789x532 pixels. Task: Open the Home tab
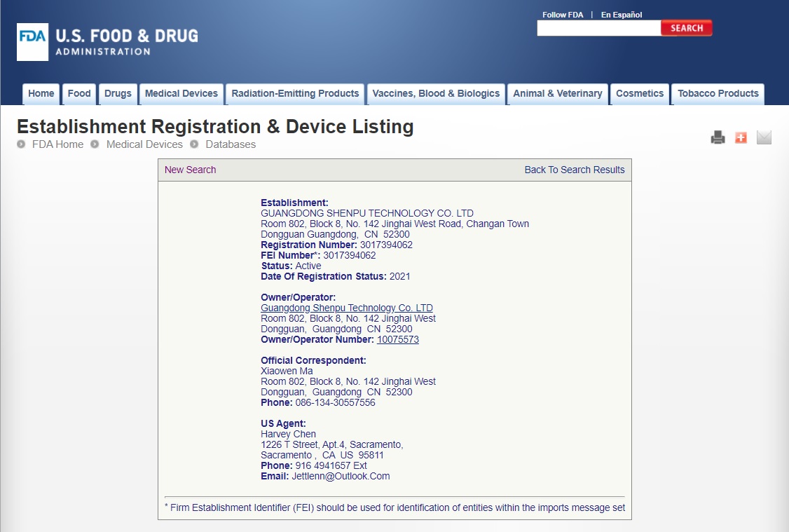[41, 94]
